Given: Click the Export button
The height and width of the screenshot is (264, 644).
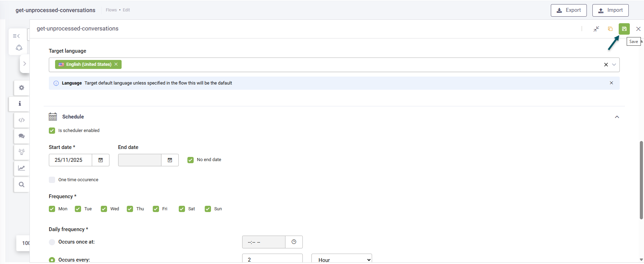Looking at the screenshot, I should (x=568, y=10).
